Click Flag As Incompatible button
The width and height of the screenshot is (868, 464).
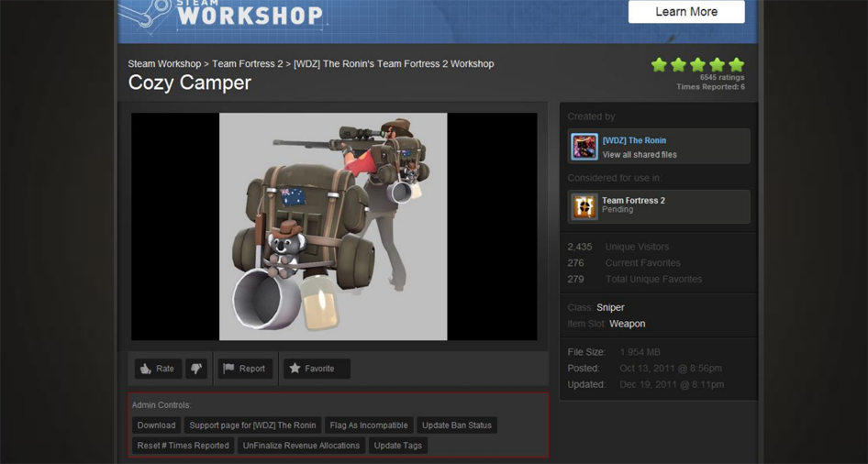369,425
